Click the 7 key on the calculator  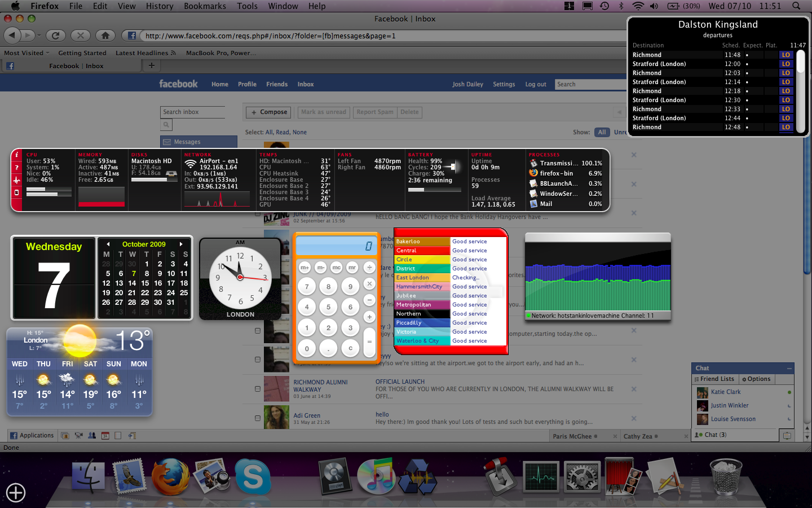point(307,287)
